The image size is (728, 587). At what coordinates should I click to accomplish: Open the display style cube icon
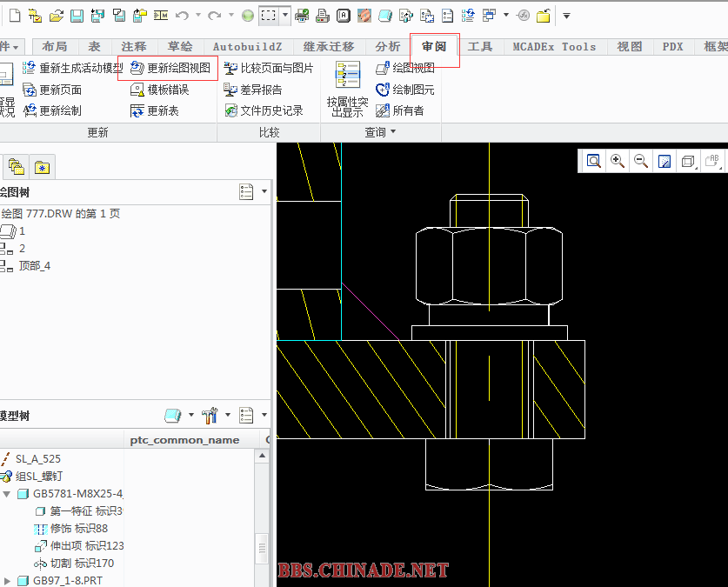tap(688, 161)
